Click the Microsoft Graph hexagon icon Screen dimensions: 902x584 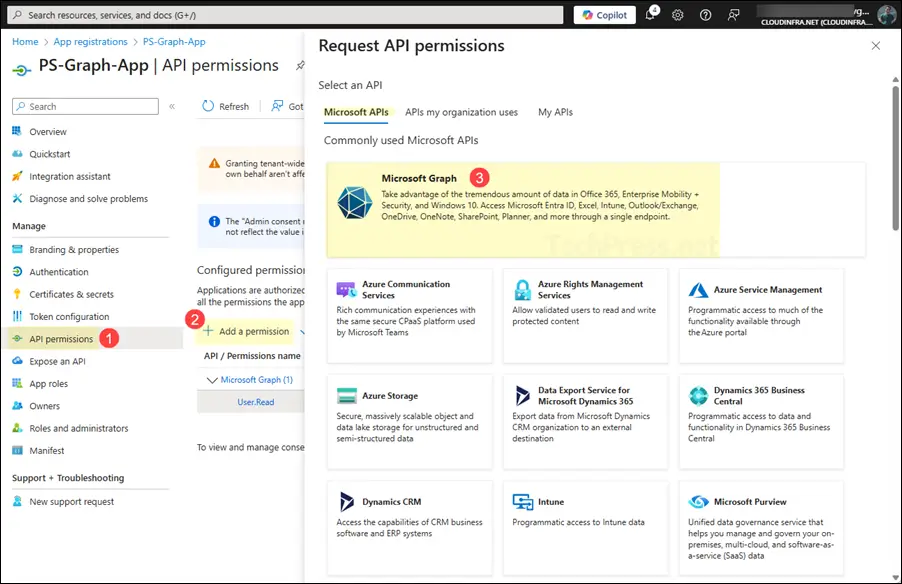point(354,202)
